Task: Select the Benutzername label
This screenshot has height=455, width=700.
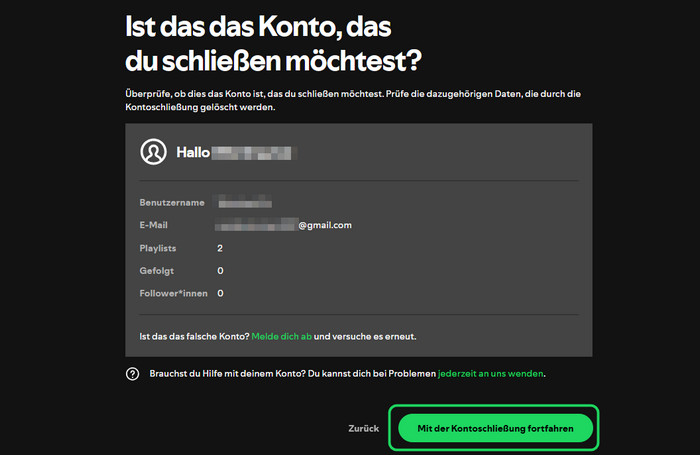Action: point(172,203)
